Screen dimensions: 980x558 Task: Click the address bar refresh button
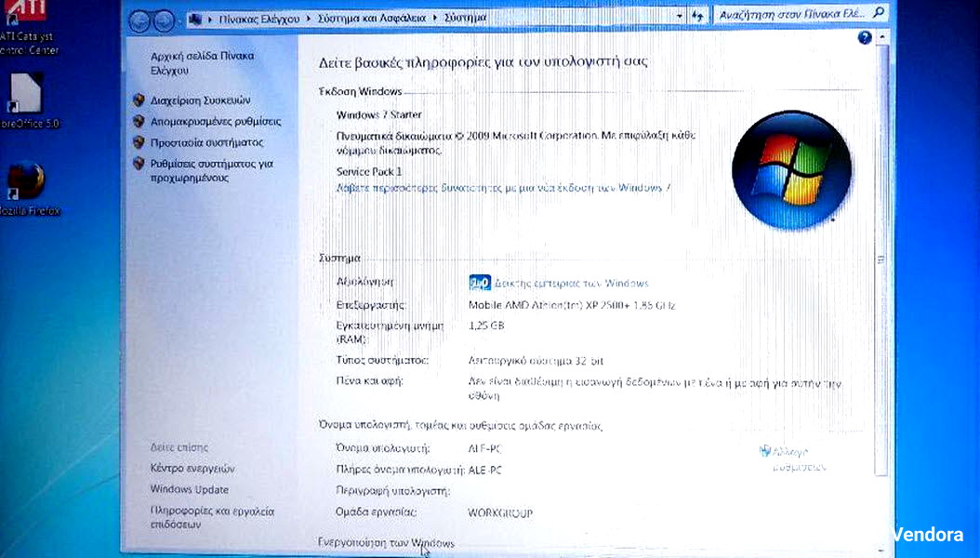click(698, 17)
